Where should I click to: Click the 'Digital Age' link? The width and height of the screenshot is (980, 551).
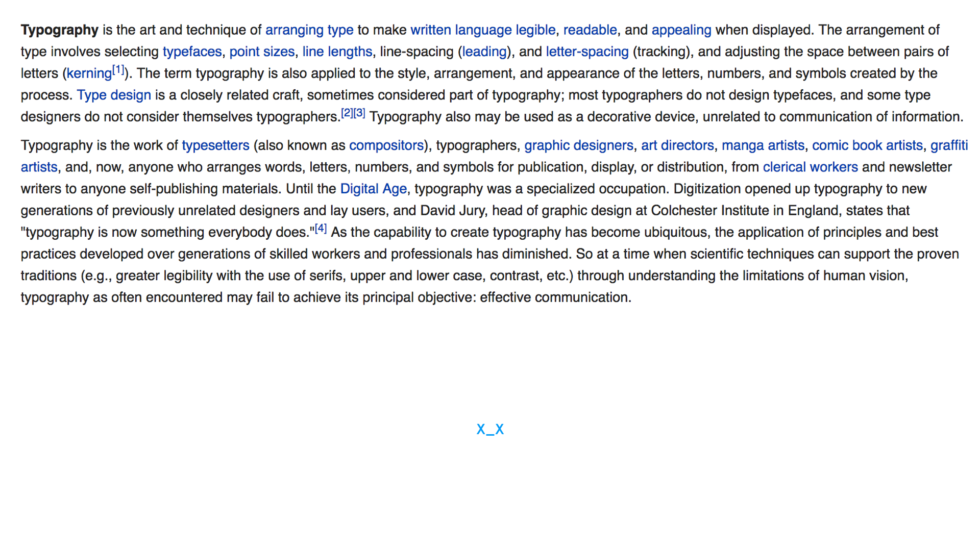(x=373, y=189)
